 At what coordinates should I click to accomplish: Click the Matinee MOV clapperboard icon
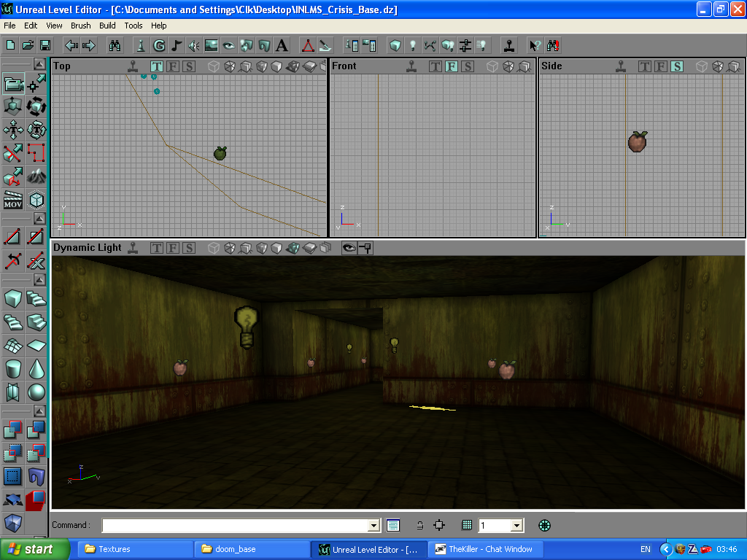pyautogui.click(x=13, y=199)
